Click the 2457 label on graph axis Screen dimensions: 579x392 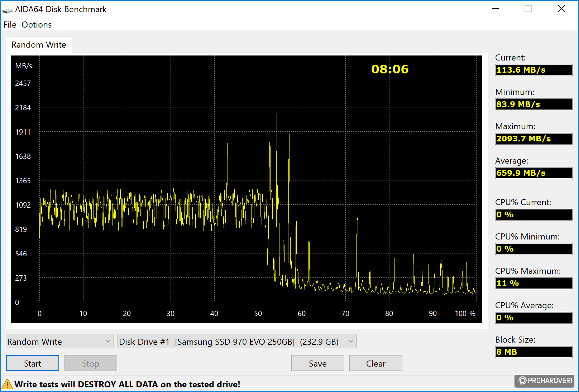point(23,83)
